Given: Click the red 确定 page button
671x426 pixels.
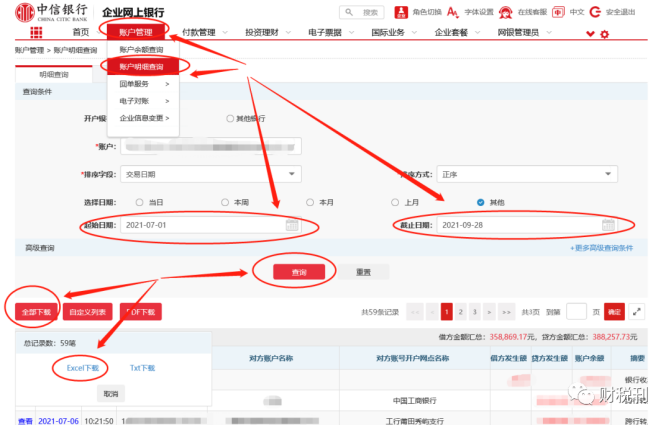Looking at the screenshot, I should pos(615,312).
